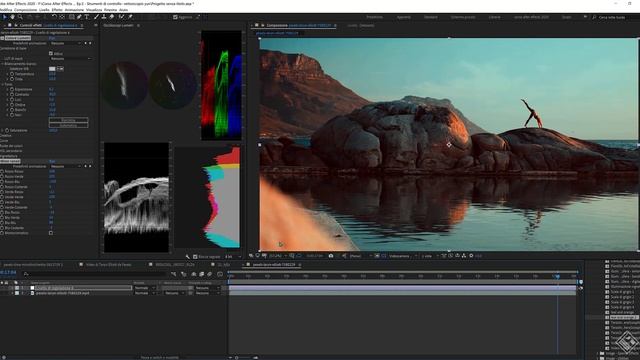
Task: Open Predefiniti animazione dropdown under Colore Lumetri
Action: point(66,43)
